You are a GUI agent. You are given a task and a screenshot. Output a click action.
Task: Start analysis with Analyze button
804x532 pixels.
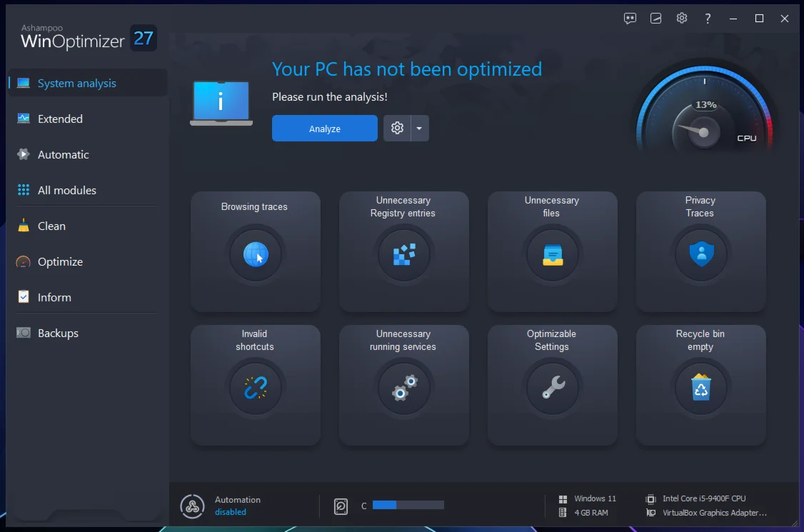click(325, 129)
